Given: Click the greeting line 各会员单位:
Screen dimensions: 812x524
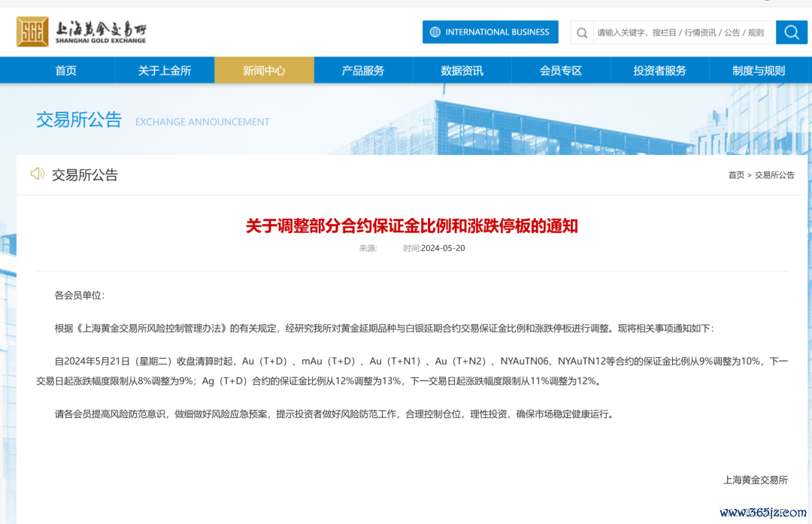Looking at the screenshot, I should [x=79, y=295].
